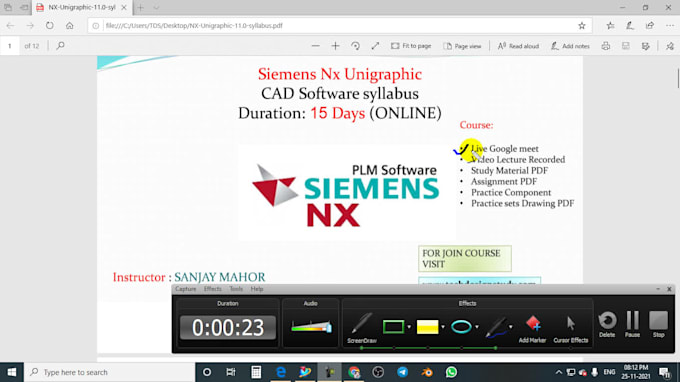Open the Page view options

(x=462, y=46)
